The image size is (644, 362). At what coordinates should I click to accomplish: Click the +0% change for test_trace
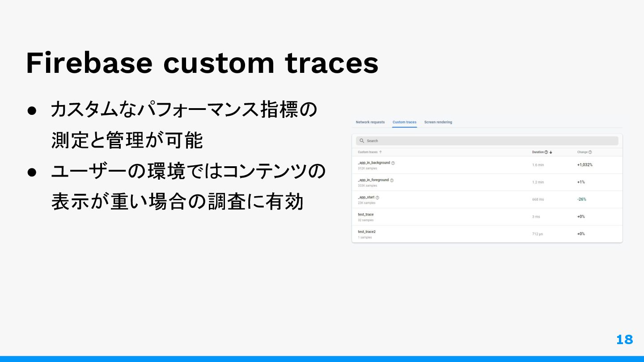pyautogui.click(x=581, y=216)
